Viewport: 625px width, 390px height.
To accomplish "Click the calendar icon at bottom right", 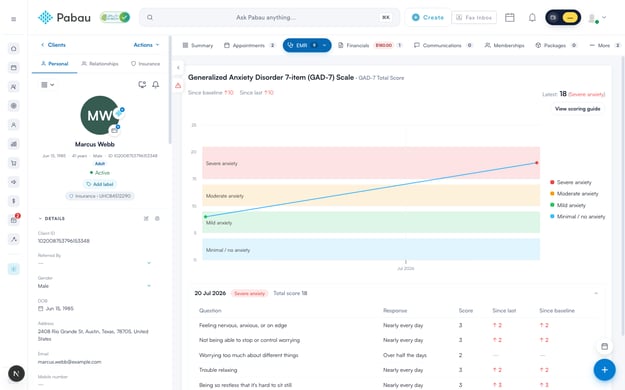I will 604,347.
